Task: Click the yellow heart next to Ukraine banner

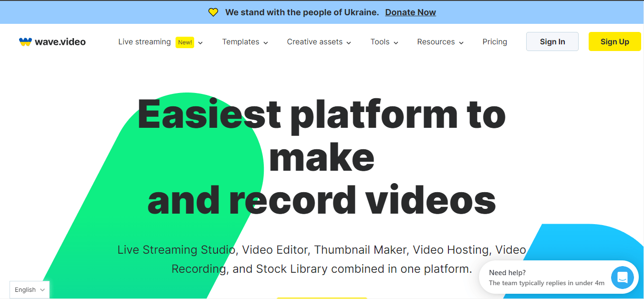Action: [x=213, y=12]
